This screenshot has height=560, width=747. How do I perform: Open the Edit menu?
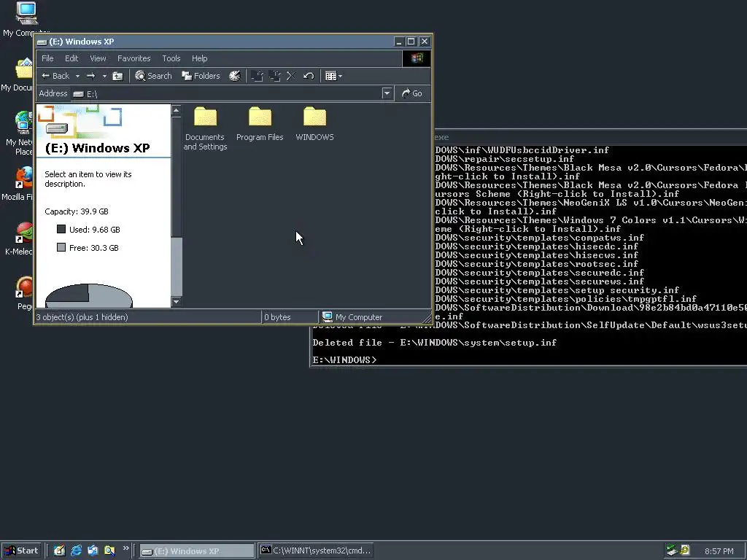(71, 58)
